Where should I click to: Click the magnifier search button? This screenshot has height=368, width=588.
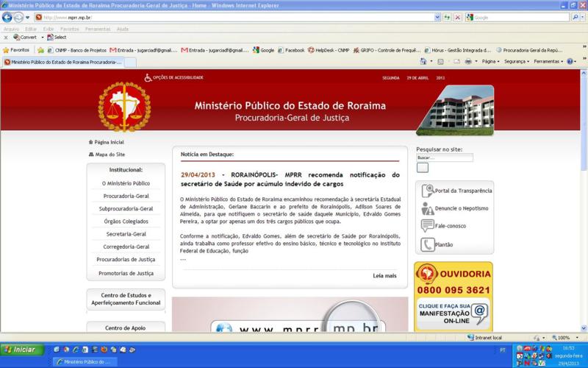click(x=575, y=17)
